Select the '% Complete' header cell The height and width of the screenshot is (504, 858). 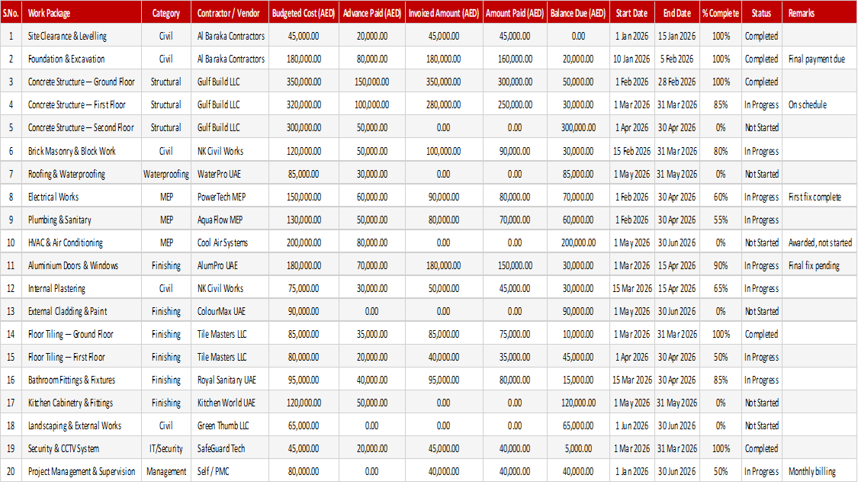click(x=721, y=13)
